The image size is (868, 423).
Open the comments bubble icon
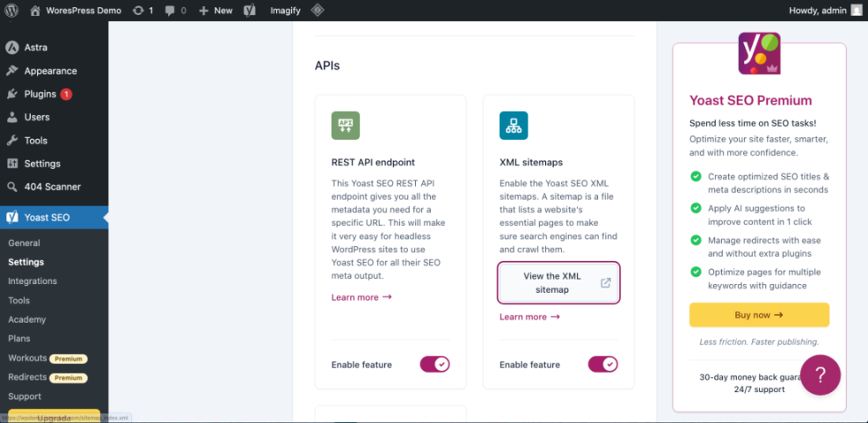click(170, 11)
